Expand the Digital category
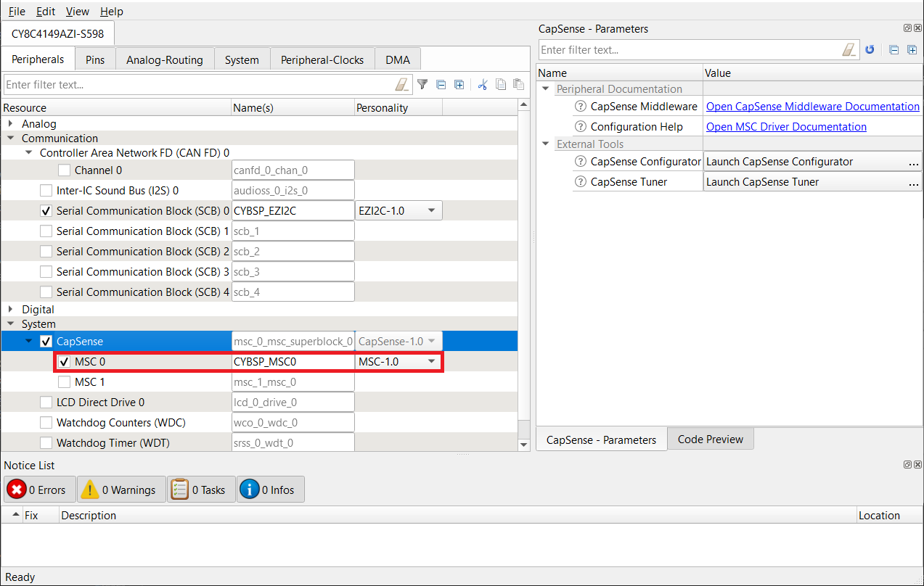924x586 pixels. click(x=11, y=310)
